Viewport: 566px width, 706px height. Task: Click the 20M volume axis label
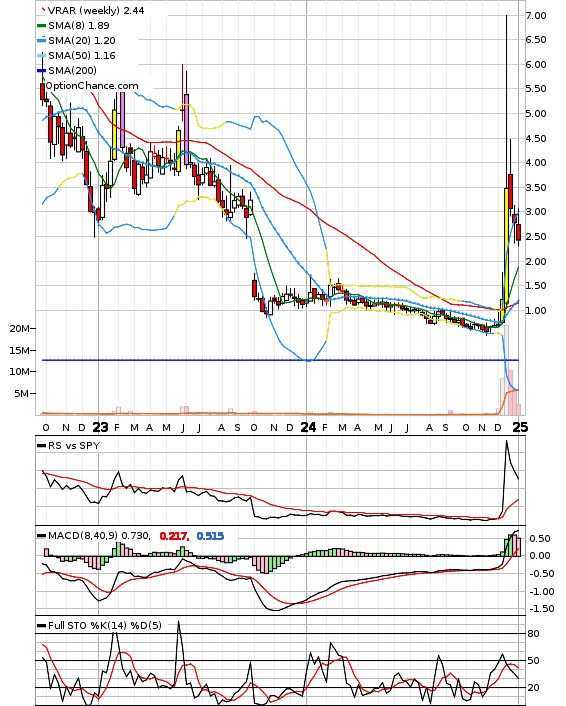[x=19, y=329]
